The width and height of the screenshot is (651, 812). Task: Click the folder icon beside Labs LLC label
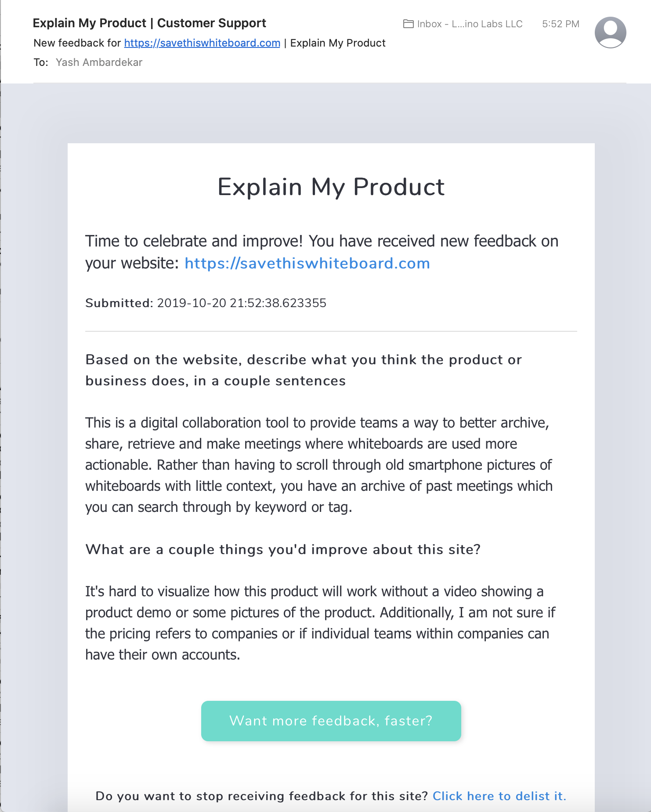(x=408, y=24)
